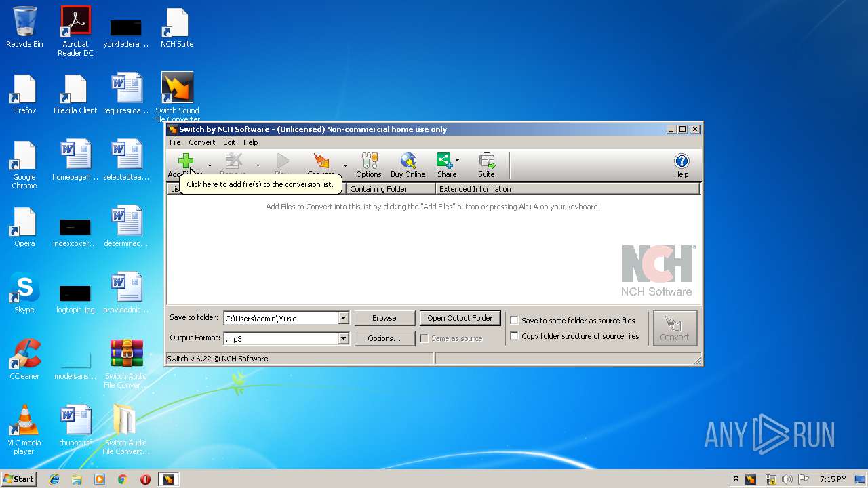868x488 pixels.
Task: Select the logtopic.jpg desktop file
Action: [x=75, y=298]
